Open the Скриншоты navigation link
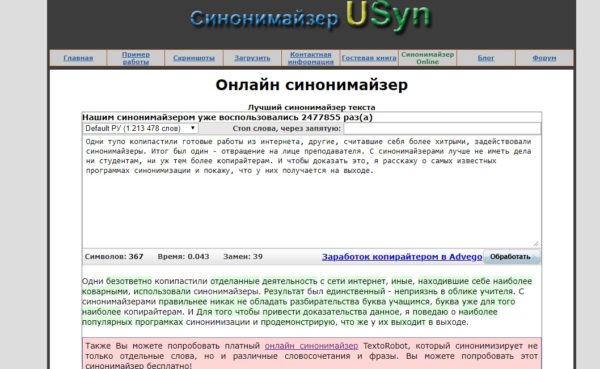 pyautogui.click(x=194, y=58)
